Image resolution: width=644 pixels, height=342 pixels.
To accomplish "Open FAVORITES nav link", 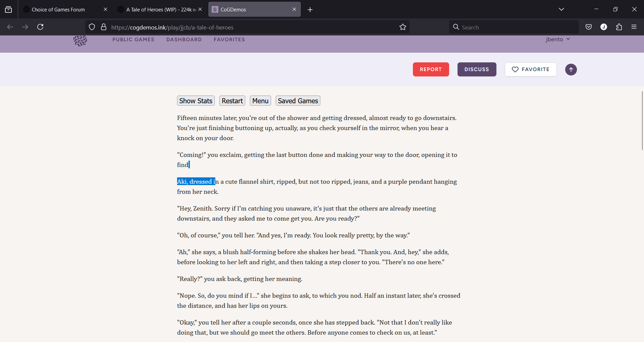I will 229,40.
